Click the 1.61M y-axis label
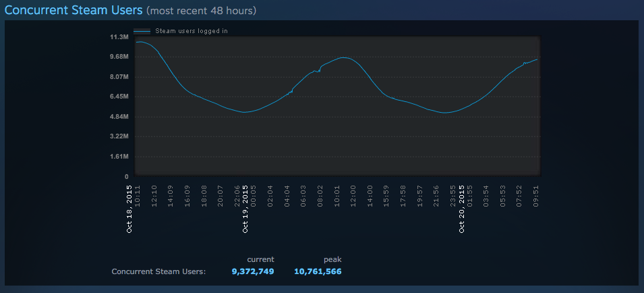The height and width of the screenshot is (293, 644). [x=119, y=157]
